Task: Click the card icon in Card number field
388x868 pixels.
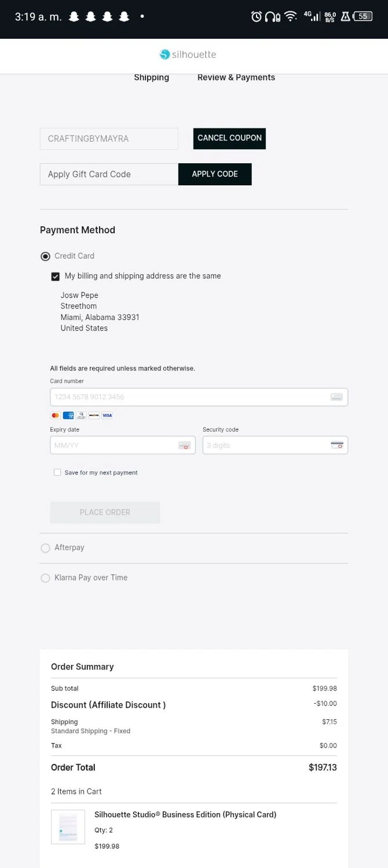Action: pyautogui.click(x=336, y=397)
